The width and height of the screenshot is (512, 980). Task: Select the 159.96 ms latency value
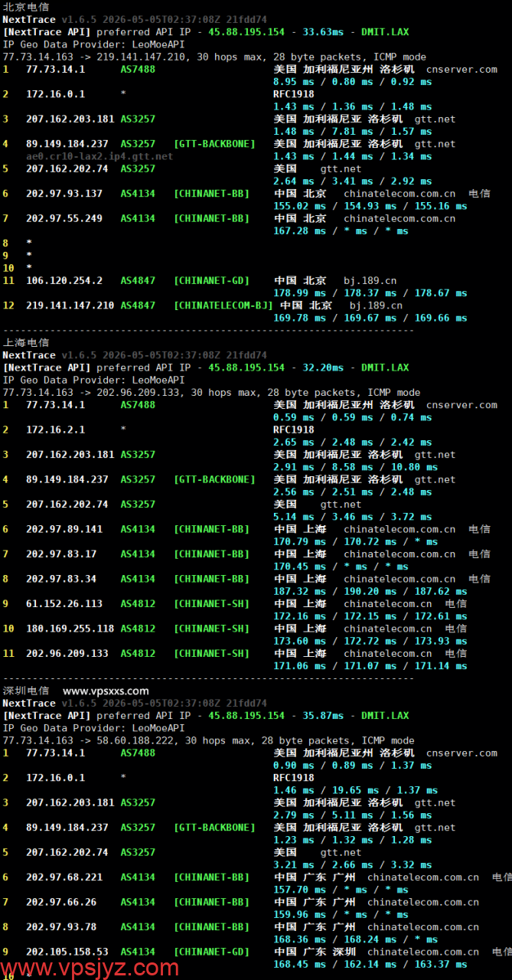click(x=299, y=914)
